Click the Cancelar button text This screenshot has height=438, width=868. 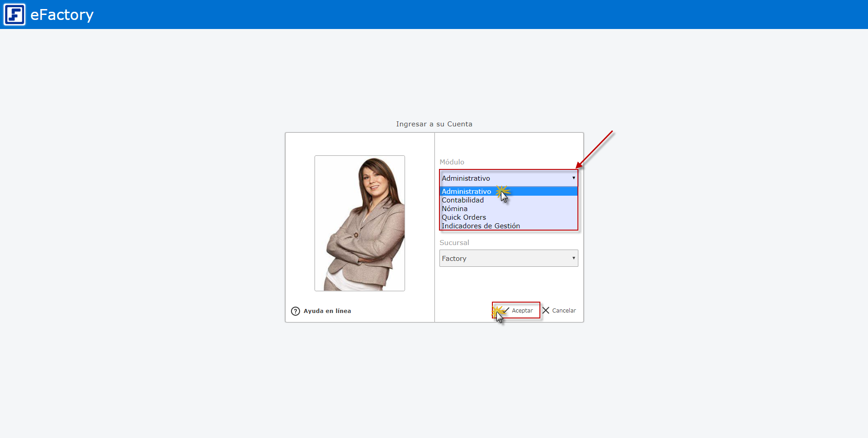[x=564, y=311]
